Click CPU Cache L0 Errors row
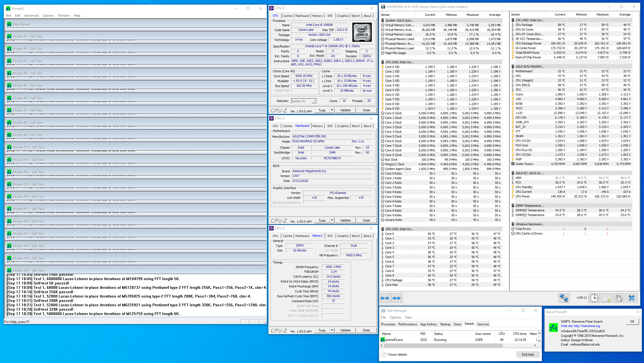Viewport: 644px width, 363px height. [x=571, y=233]
